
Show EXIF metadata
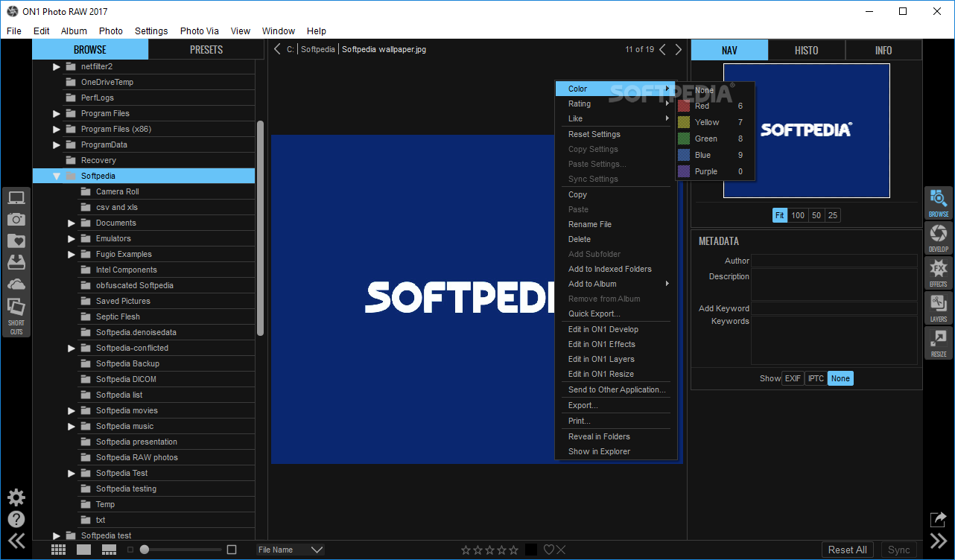coord(793,378)
